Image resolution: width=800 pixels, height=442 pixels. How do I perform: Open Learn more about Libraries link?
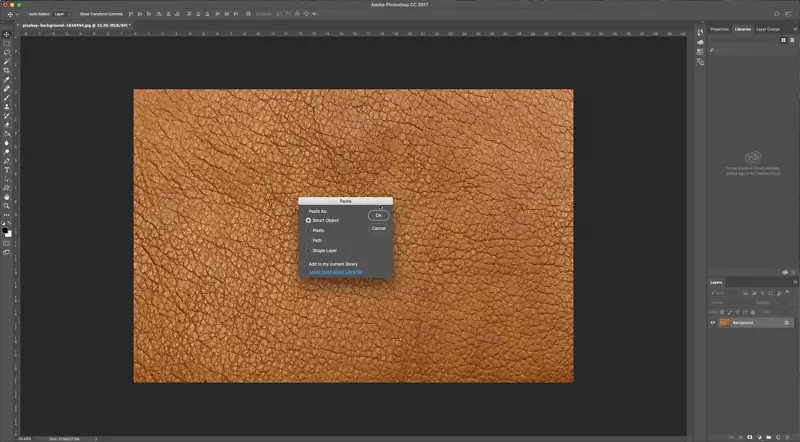(336, 272)
